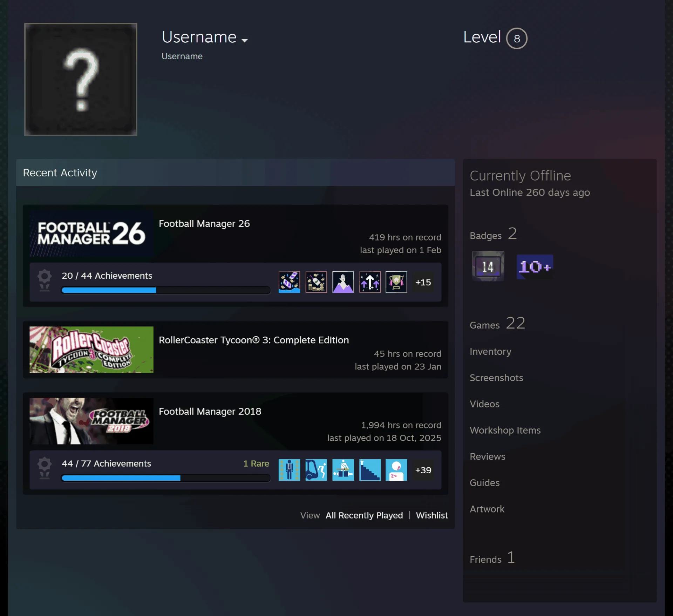673x616 pixels.
Task: Click the question mark profile avatar
Action: point(81,80)
